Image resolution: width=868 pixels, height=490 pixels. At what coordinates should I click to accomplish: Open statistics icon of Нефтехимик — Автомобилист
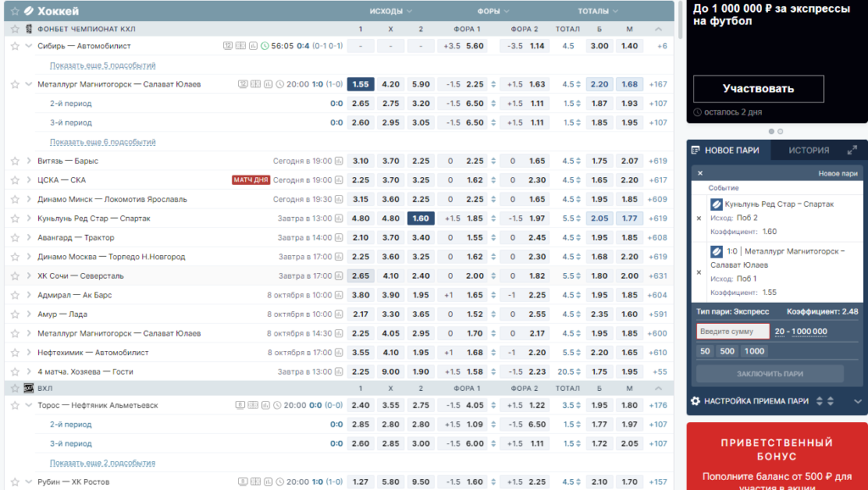[x=339, y=353]
